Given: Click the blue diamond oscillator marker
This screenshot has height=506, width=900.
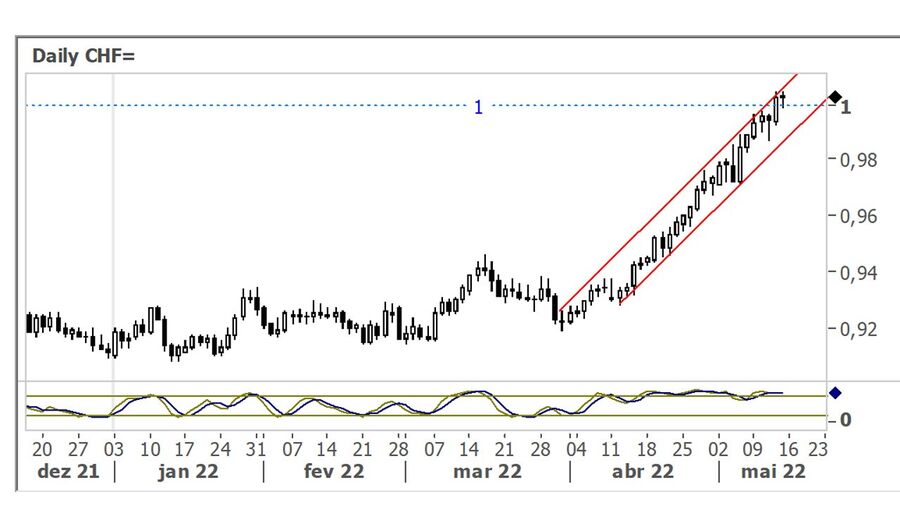Looking at the screenshot, I should tap(835, 393).
